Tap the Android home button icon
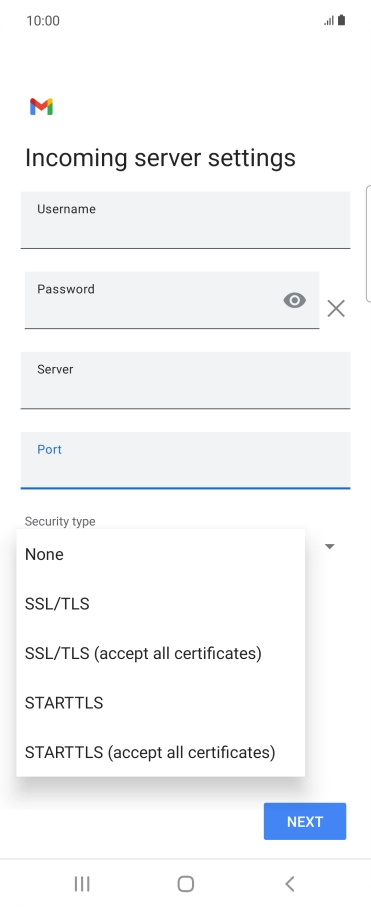 [185, 883]
